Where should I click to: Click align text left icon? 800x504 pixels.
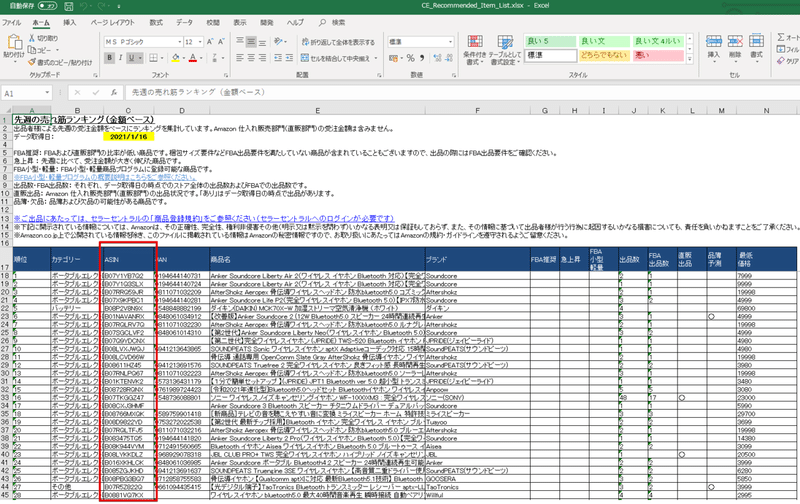[240, 58]
